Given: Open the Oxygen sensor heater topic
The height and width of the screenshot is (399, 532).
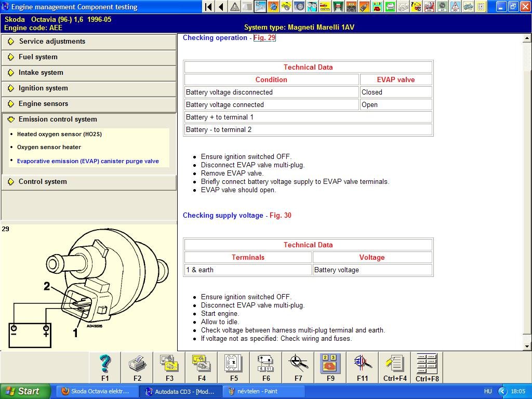Looking at the screenshot, I should 49,147.
